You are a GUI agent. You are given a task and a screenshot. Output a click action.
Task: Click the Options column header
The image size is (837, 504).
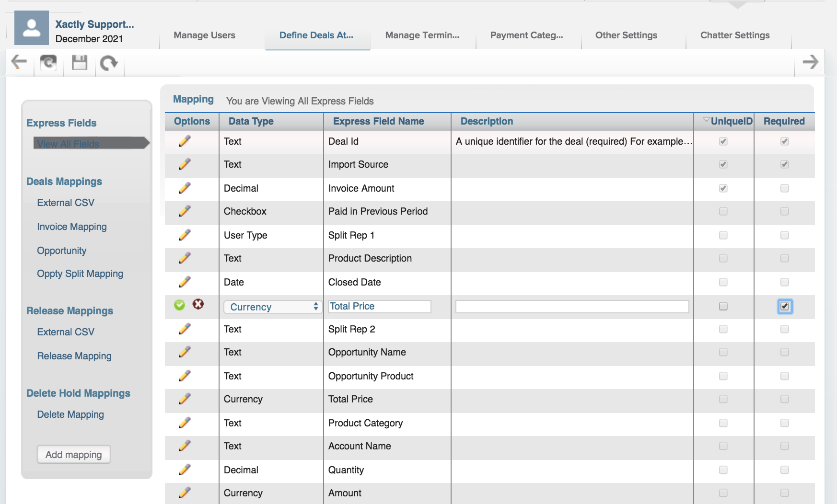(x=192, y=121)
